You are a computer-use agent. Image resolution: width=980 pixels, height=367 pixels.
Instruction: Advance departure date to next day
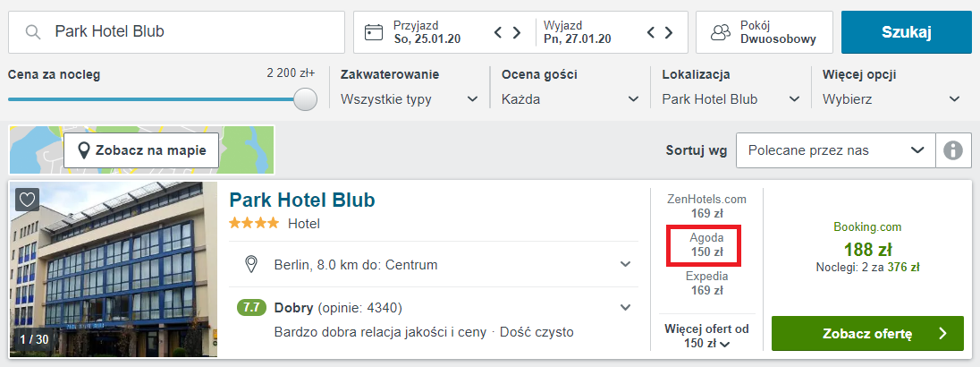pos(669,32)
